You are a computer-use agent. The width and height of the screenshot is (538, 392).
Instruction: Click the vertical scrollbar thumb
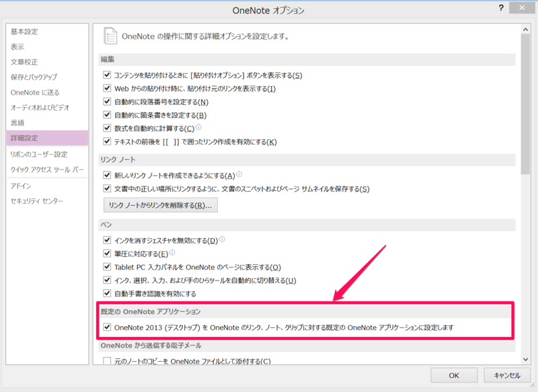525,104
